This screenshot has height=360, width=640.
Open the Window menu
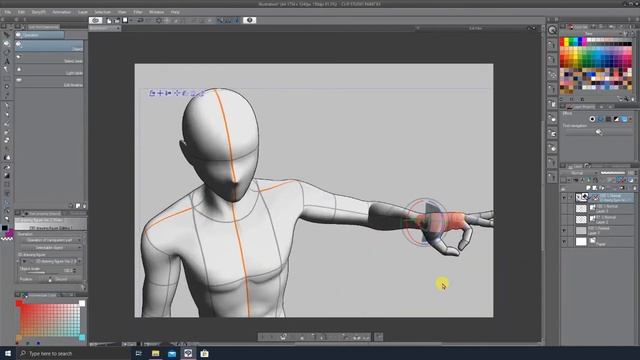click(x=156, y=12)
